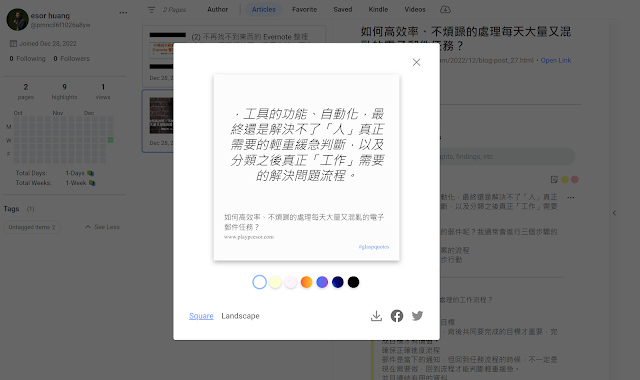
Task: Click the green activity square in calendar
Action: 110,140
